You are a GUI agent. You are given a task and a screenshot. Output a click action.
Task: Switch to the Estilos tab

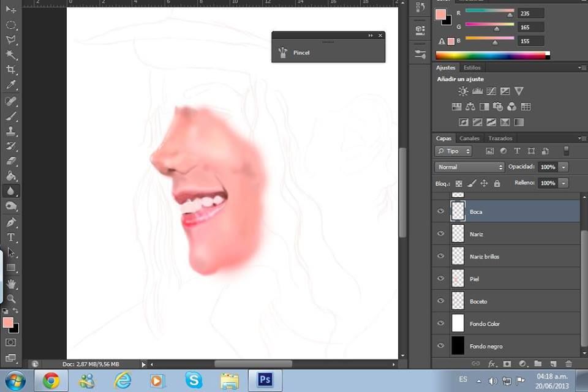[x=472, y=67]
